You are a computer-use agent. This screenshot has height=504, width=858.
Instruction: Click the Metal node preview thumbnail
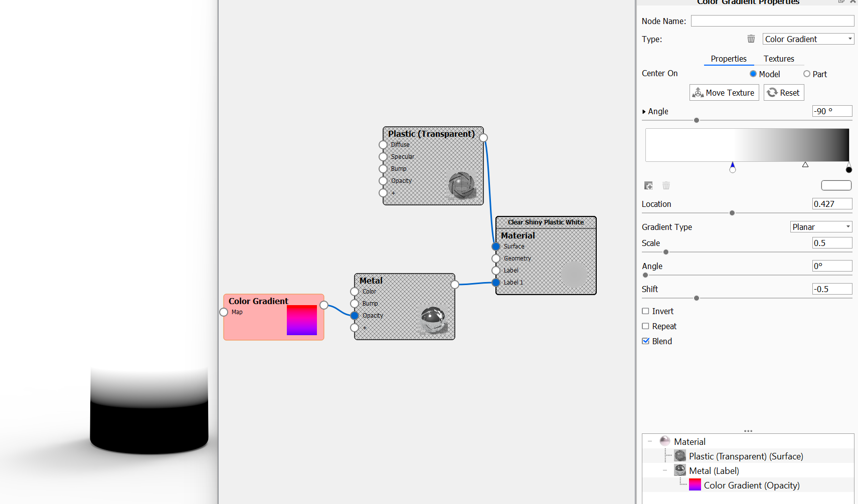click(433, 320)
